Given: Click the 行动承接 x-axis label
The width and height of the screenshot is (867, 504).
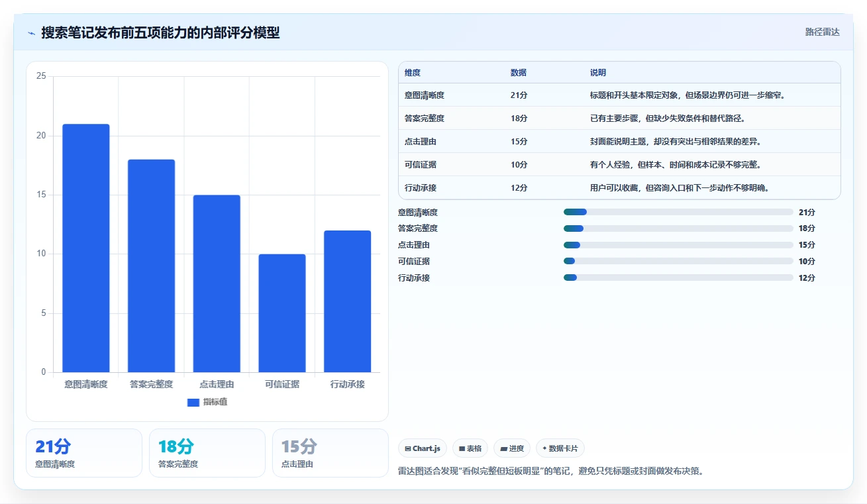Looking at the screenshot, I should click(x=347, y=384).
